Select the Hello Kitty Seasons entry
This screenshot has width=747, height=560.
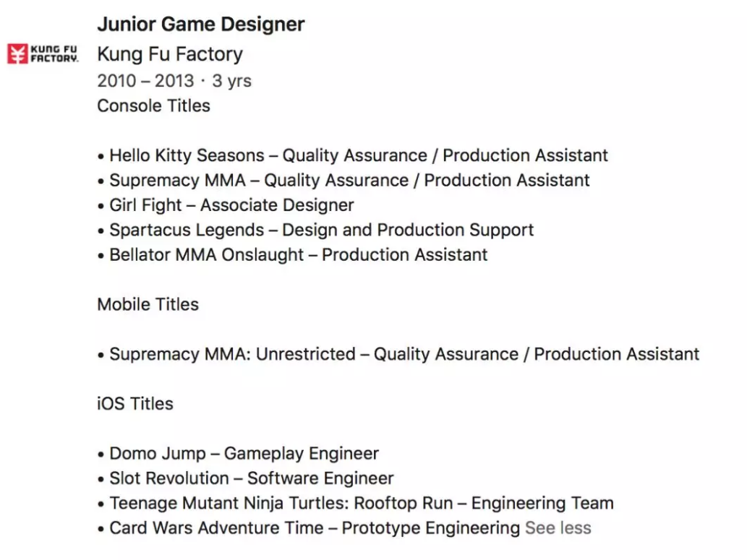pos(353,155)
